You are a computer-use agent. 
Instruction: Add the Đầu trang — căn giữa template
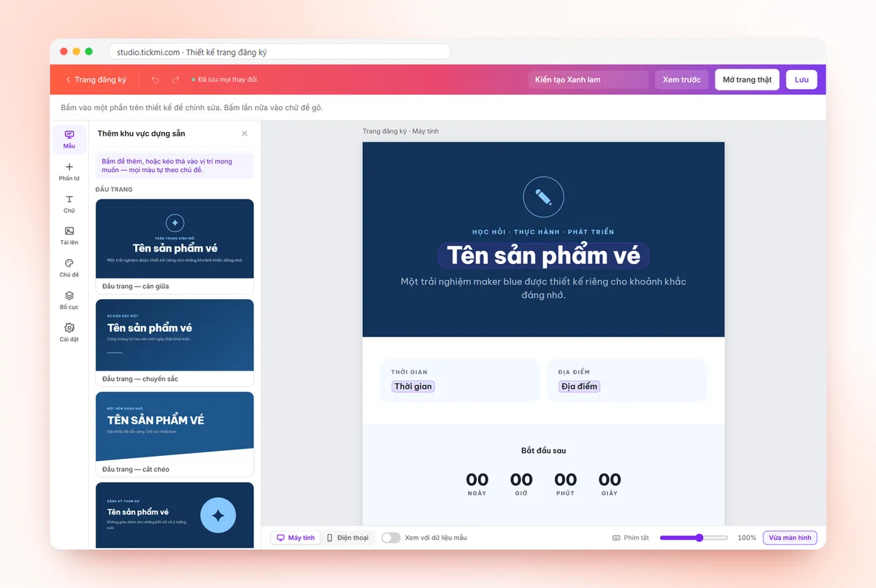point(174,247)
